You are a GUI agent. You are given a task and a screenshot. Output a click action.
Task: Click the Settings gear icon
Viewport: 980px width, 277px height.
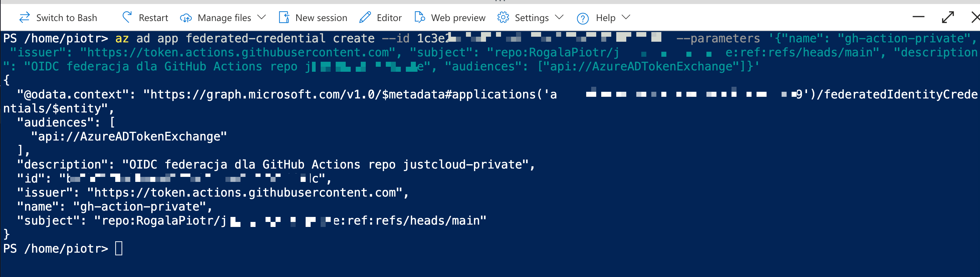tap(503, 17)
